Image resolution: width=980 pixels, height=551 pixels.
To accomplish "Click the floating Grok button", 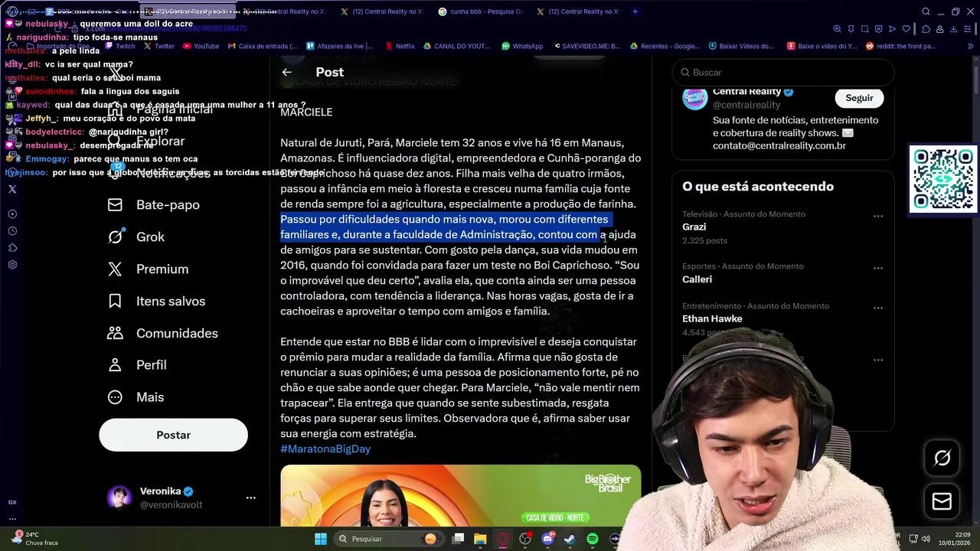I will [942, 458].
